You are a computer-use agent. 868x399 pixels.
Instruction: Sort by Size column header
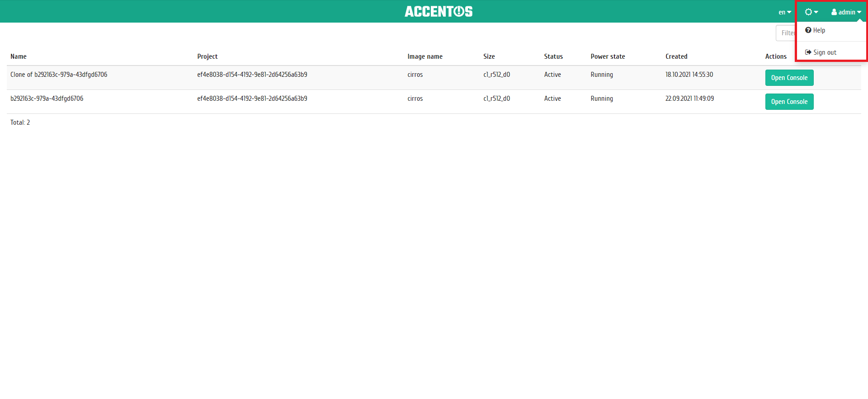coord(489,56)
